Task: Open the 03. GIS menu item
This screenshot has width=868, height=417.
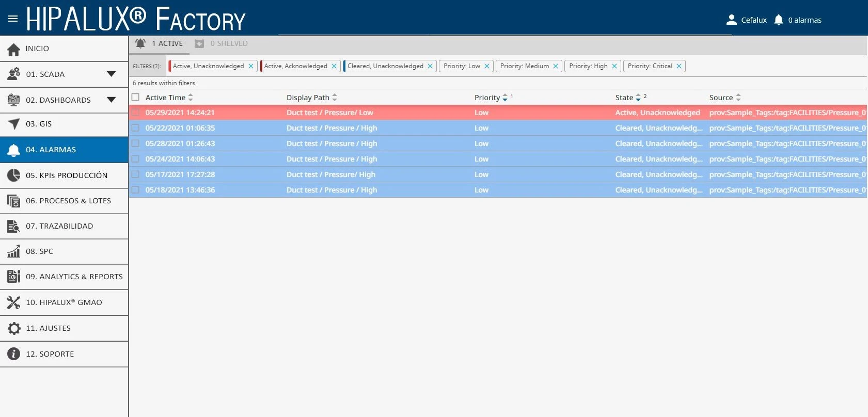Action: (x=64, y=124)
